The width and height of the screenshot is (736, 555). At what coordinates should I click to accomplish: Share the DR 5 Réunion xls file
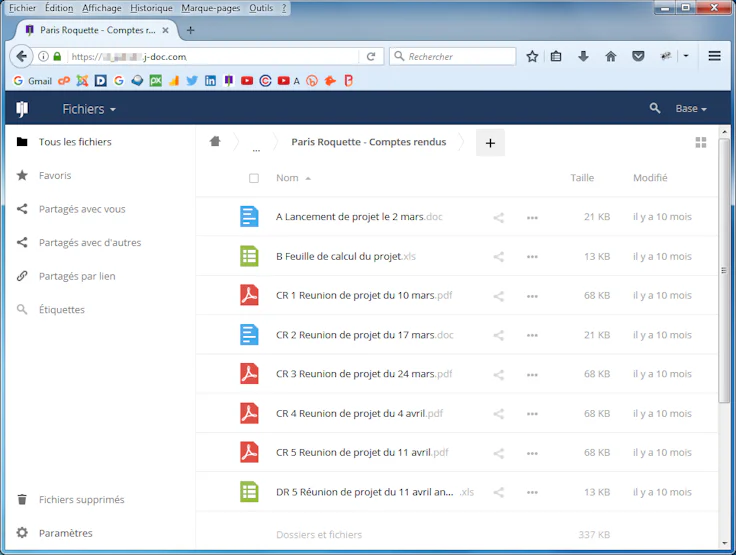498,492
